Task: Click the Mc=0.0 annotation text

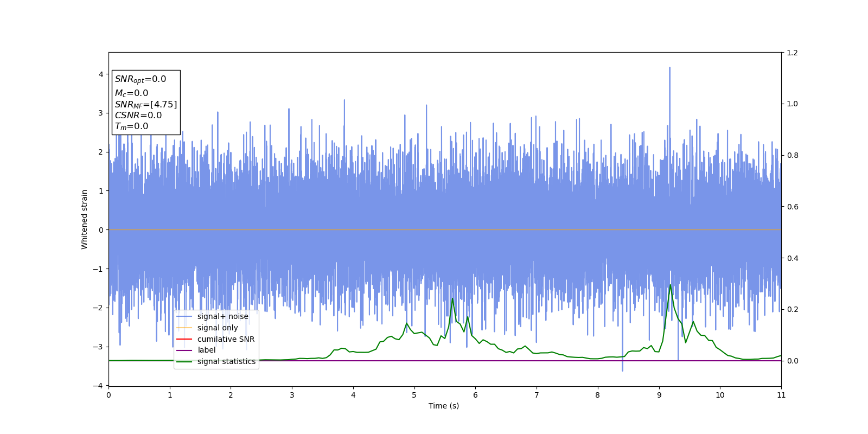Action: [131, 93]
